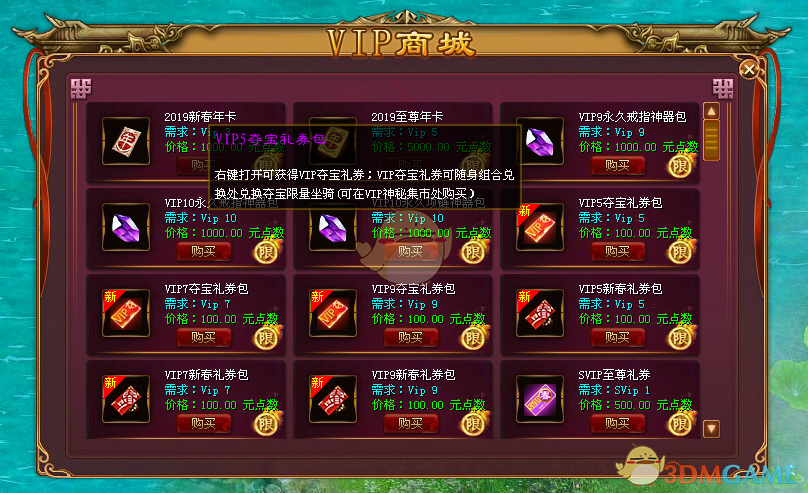Image resolution: width=808 pixels, height=493 pixels.
Task: Buy the VIP9新春礼券包
Action: click(x=411, y=423)
